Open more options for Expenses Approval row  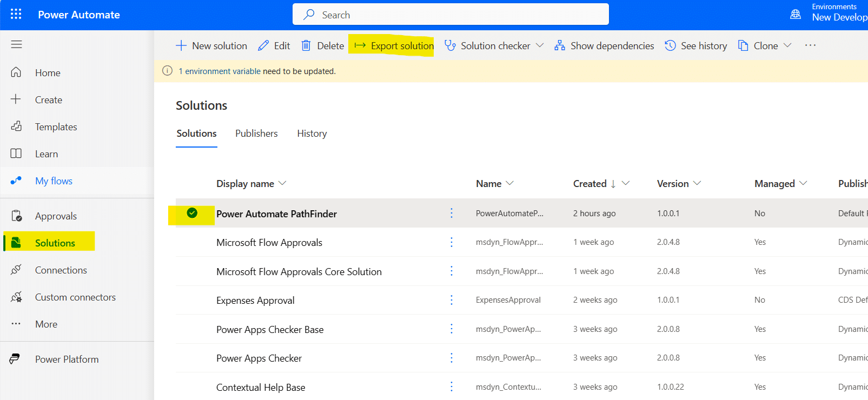click(x=452, y=300)
